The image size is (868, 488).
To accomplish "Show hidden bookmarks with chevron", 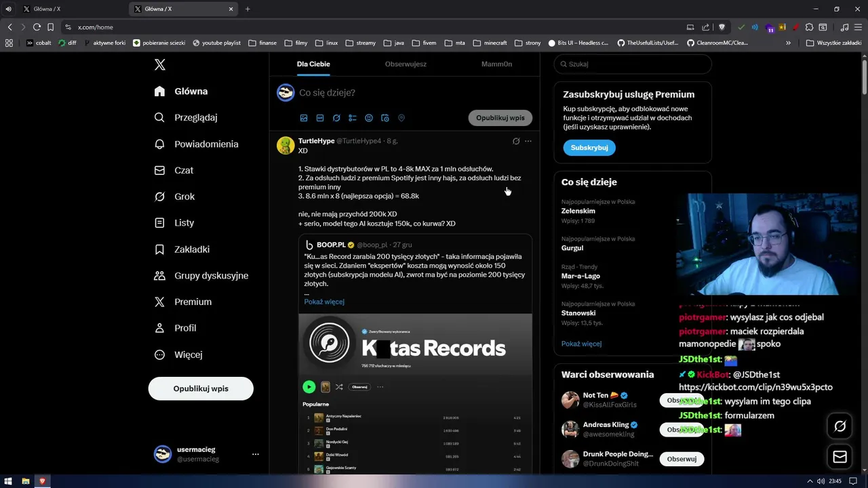I will [x=788, y=43].
